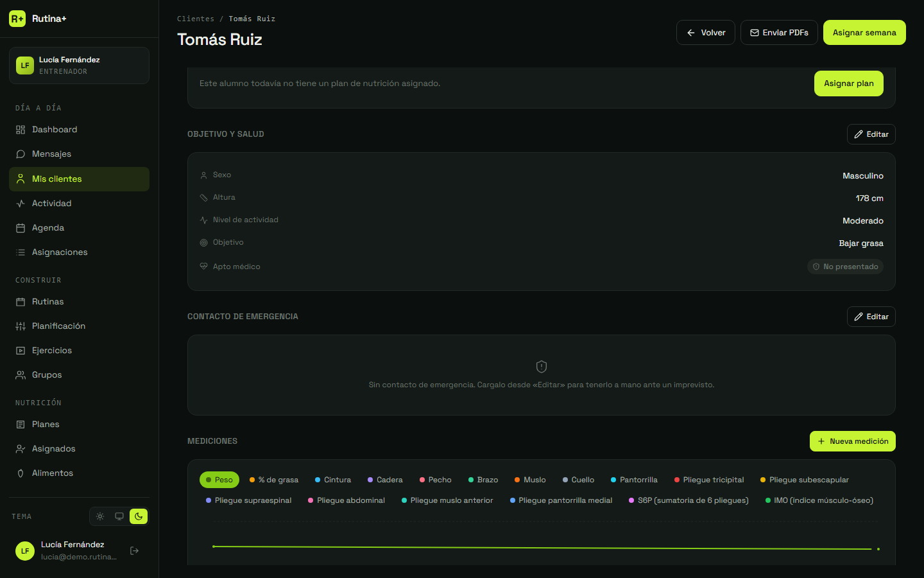Screen dimensions: 924x578
Task: Click the Alimentos icon in sidebar
Action: point(21,473)
